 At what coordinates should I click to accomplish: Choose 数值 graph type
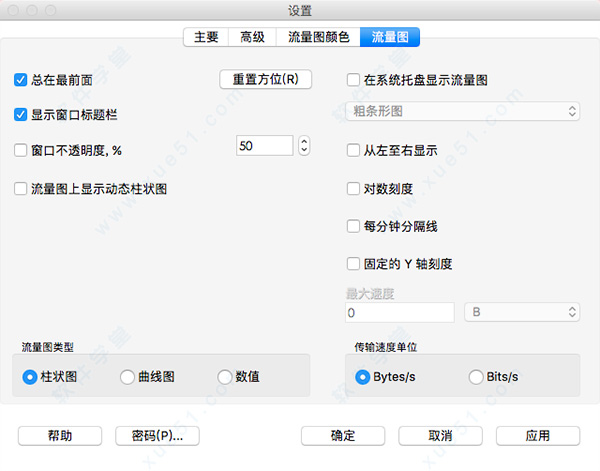225,377
